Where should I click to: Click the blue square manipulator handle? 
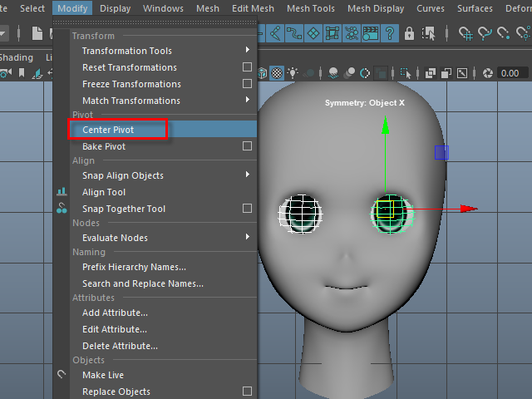441,152
